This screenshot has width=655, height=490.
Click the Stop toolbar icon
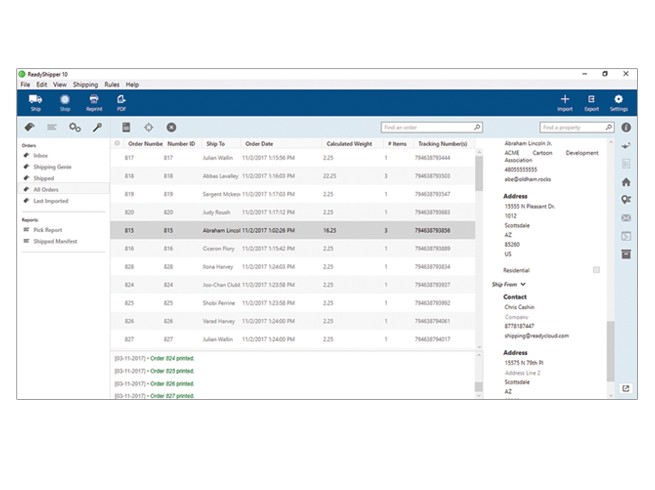[65, 99]
